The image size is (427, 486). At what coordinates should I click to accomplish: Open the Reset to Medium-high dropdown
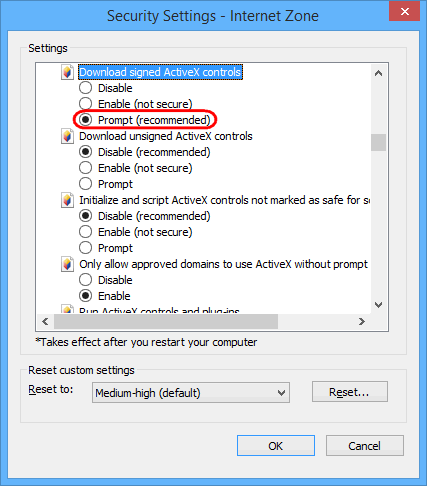(x=191, y=393)
